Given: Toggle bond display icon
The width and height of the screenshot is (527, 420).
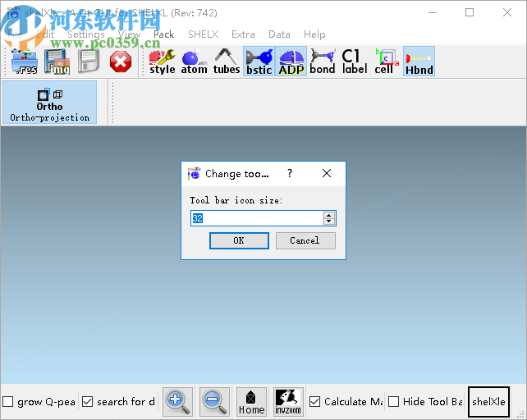Looking at the screenshot, I should [323, 62].
